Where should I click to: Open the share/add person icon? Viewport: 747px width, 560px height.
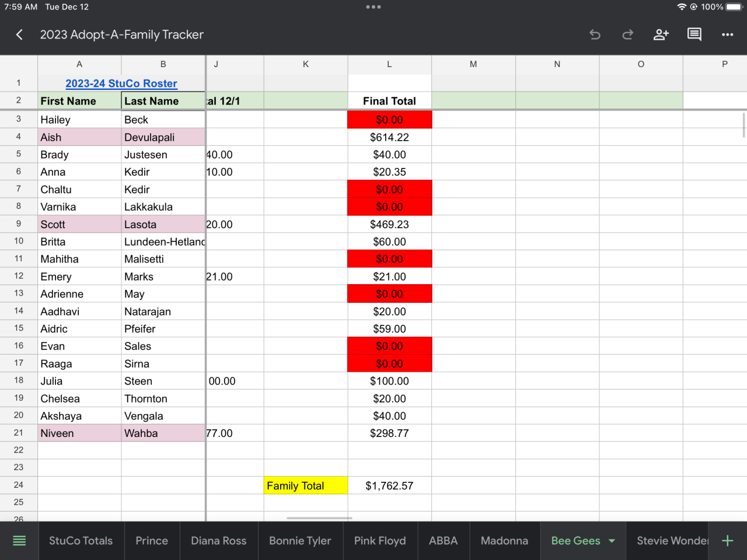click(661, 35)
